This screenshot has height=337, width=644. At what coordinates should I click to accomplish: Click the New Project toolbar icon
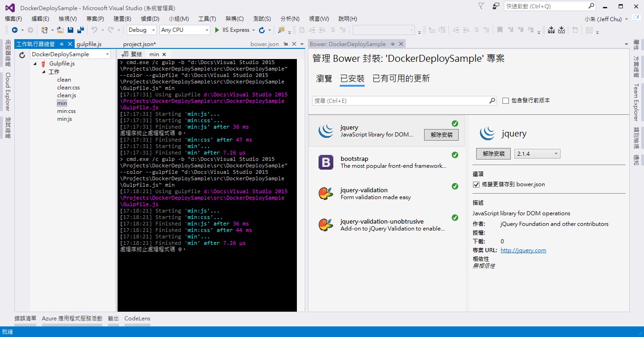tap(45, 30)
